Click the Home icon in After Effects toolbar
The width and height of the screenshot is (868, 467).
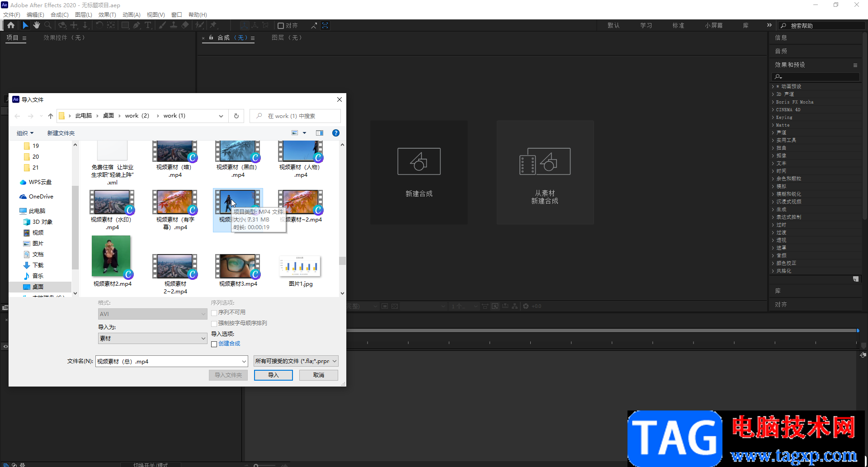click(11, 25)
